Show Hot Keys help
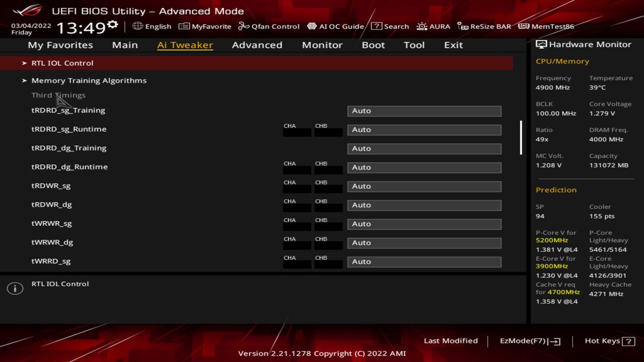 point(610,341)
